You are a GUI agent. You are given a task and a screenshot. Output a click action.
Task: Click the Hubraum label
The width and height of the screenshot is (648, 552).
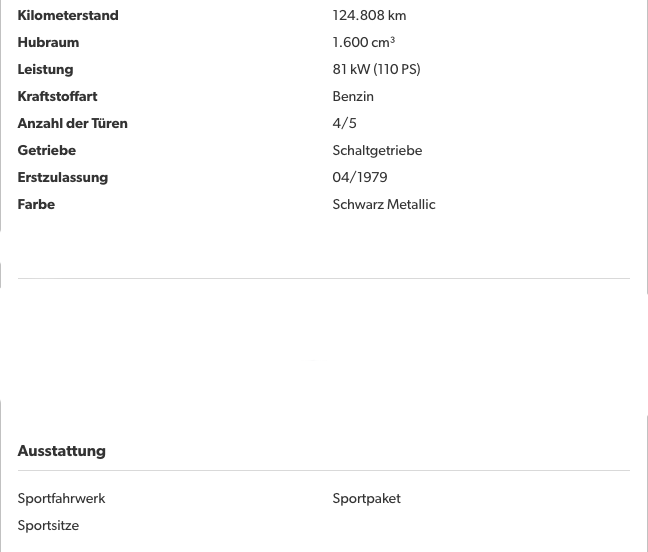point(48,42)
